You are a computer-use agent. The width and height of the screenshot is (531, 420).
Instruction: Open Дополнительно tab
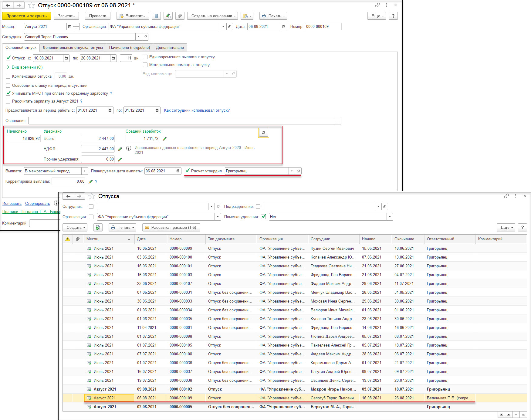tap(170, 48)
